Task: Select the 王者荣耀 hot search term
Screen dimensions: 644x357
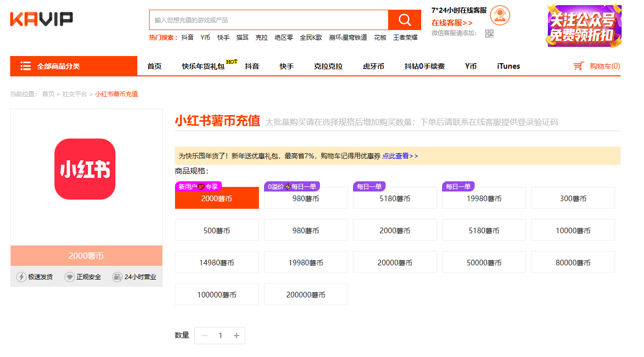Action: coord(405,38)
